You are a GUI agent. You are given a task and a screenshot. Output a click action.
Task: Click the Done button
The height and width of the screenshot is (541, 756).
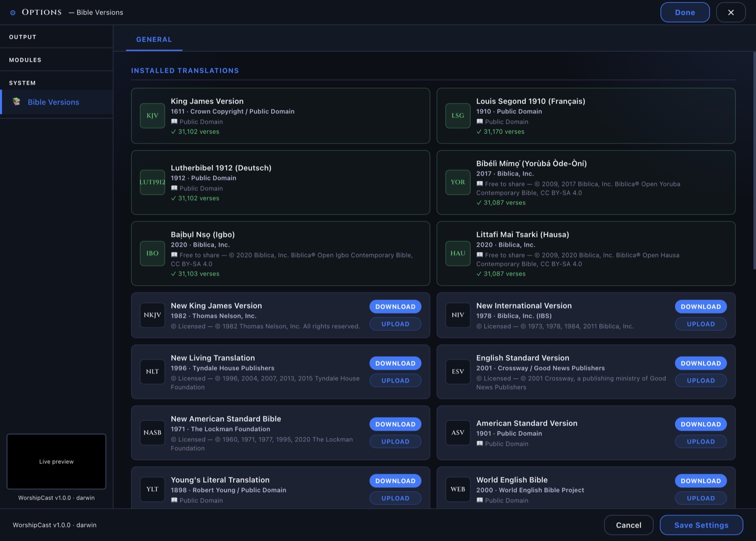pyautogui.click(x=685, y=12)
